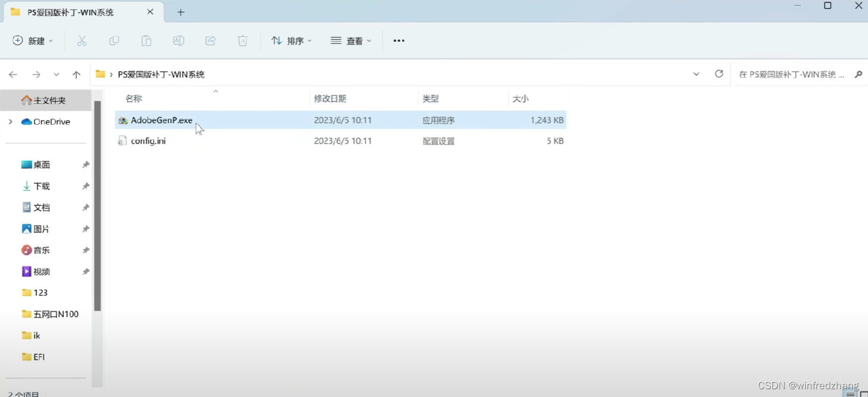Screen dimensions: 868x397
Task: Click the config.ini file icon
Action: (x=122, y=141)
